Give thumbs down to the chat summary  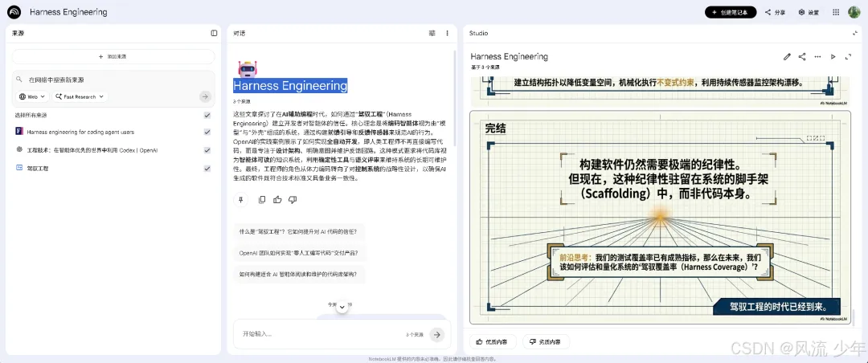(x=293, y=200)
